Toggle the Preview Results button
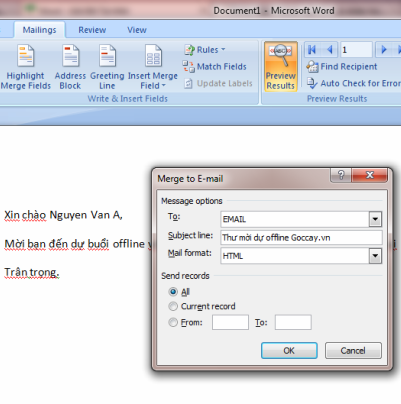Viewport: 401px width, 404px height. [x=280, y=67]
